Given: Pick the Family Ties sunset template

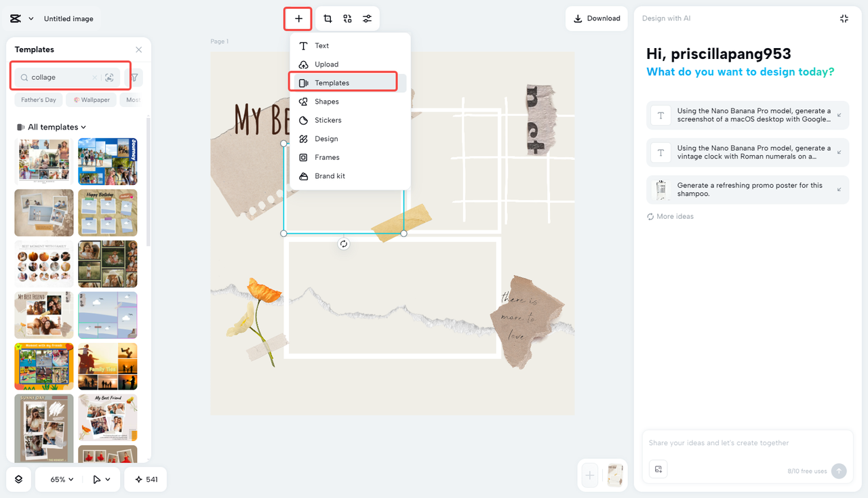Looking at the screenshot, I should point(107,367).
